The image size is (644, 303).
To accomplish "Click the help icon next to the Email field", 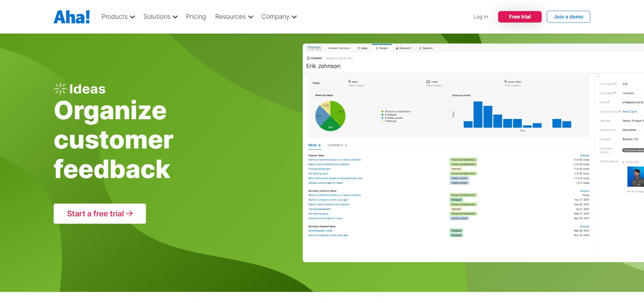I will [x=608, y=102].
